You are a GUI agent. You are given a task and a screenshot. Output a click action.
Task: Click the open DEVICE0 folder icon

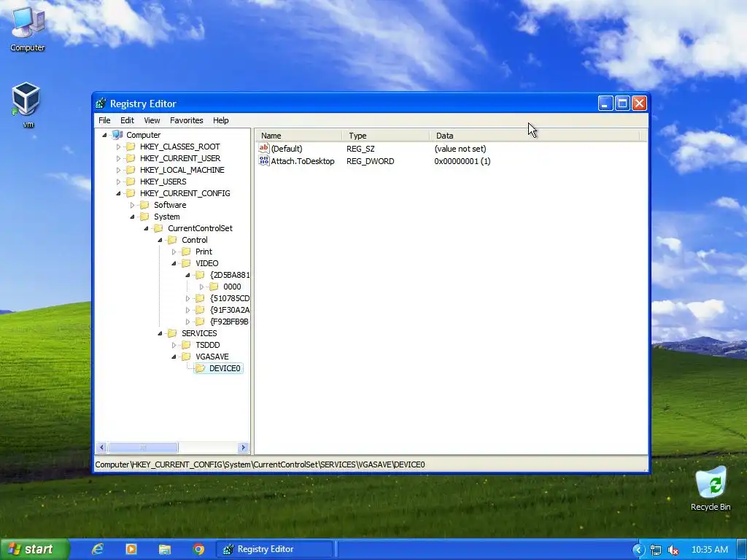[200, 368]
